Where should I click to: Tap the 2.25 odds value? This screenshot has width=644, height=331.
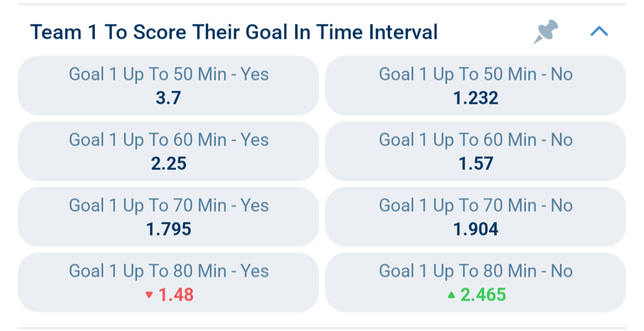(168, 163)
